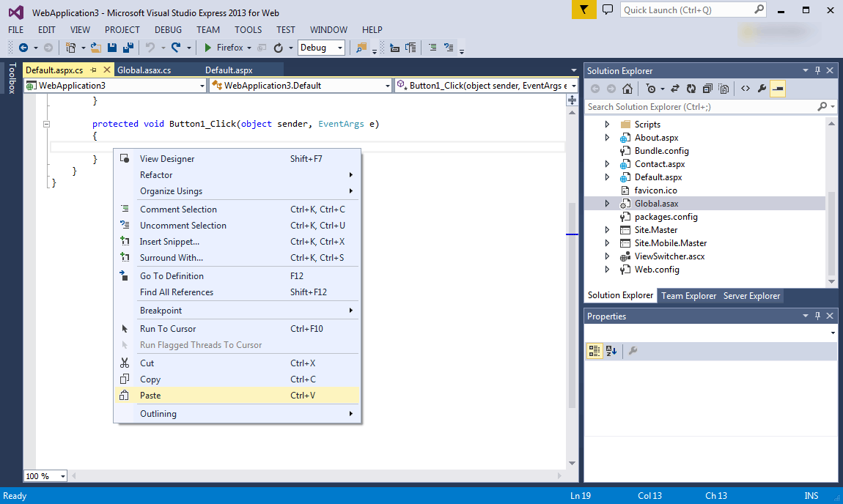Viewport: 843px width, 504px height.
Task: Click the Solution Explorer Refresh icon
Action: point(691,89)
